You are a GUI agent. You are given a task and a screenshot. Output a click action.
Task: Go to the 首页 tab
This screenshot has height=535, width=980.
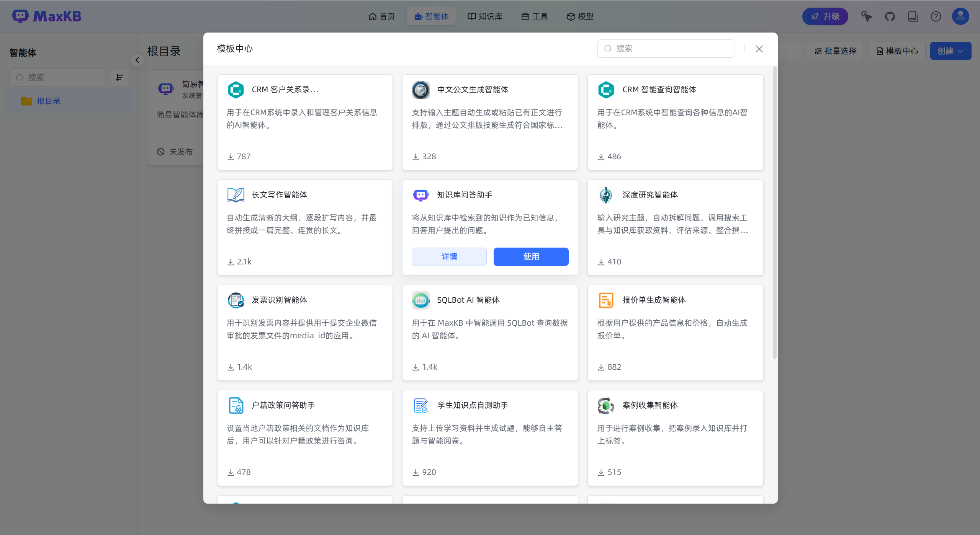381,16
